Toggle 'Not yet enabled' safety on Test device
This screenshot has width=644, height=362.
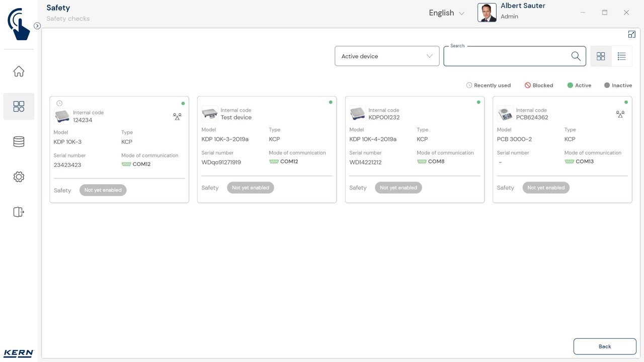pos(250,188)
